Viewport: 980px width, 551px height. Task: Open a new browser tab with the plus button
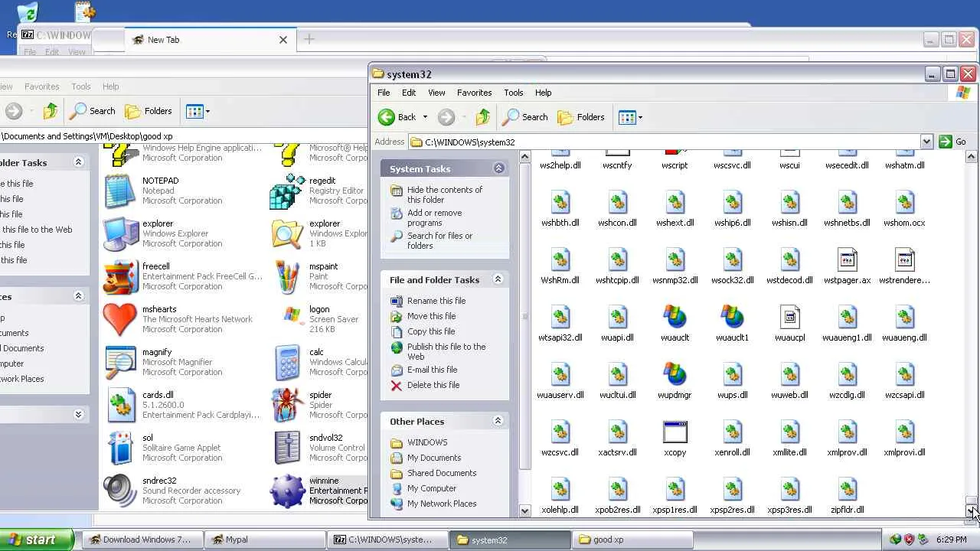point(309,39)
